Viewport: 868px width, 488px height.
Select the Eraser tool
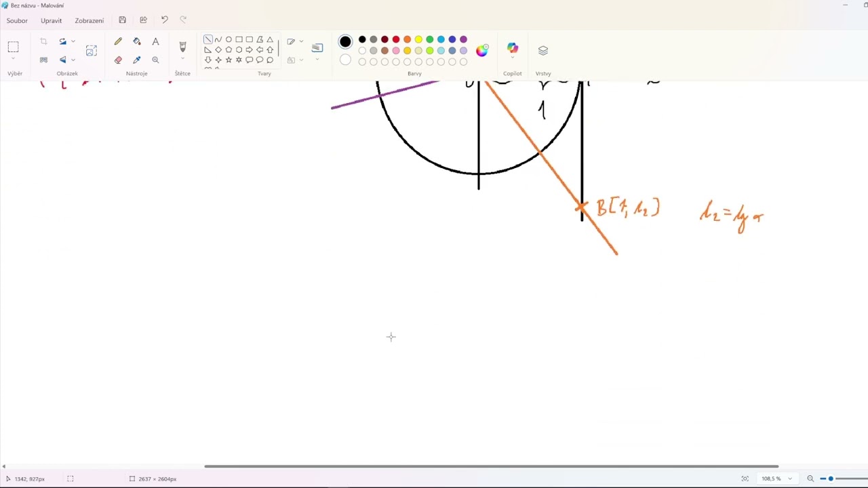(118, 60)
